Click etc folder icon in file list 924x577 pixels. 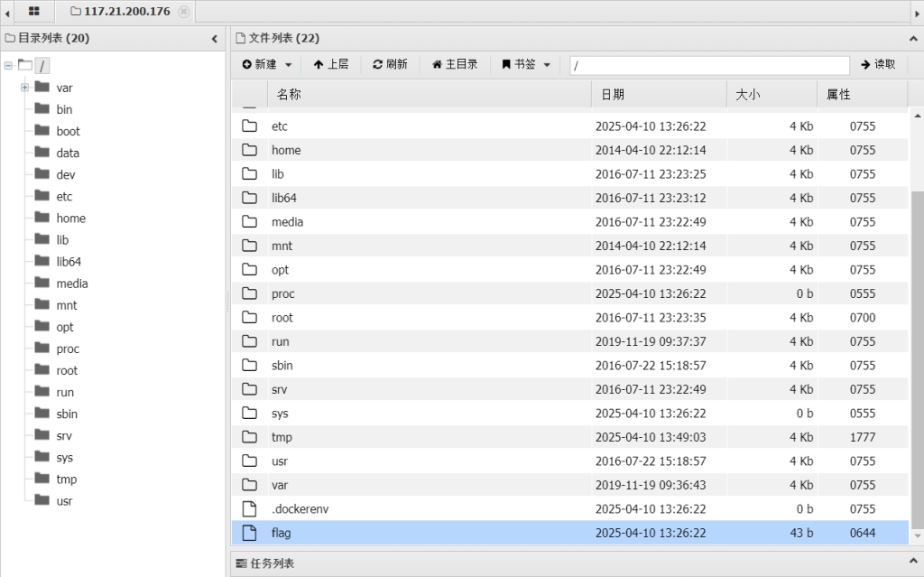click(250, 126)
